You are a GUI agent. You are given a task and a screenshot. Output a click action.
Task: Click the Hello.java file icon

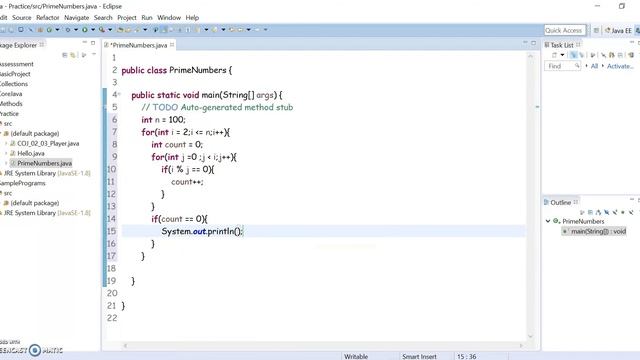point(13,153)
